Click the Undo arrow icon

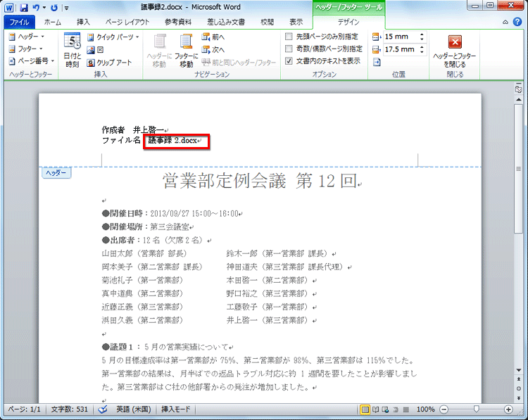37,8
